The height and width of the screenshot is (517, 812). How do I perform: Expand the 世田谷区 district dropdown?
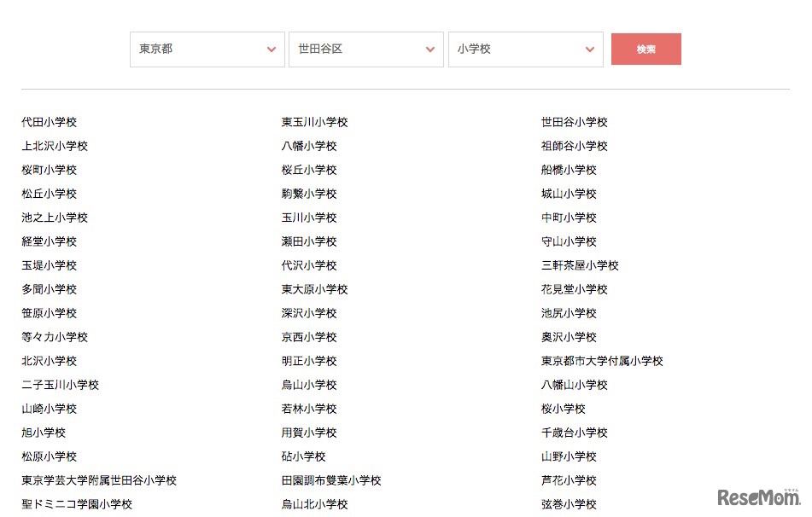point(365,49)
